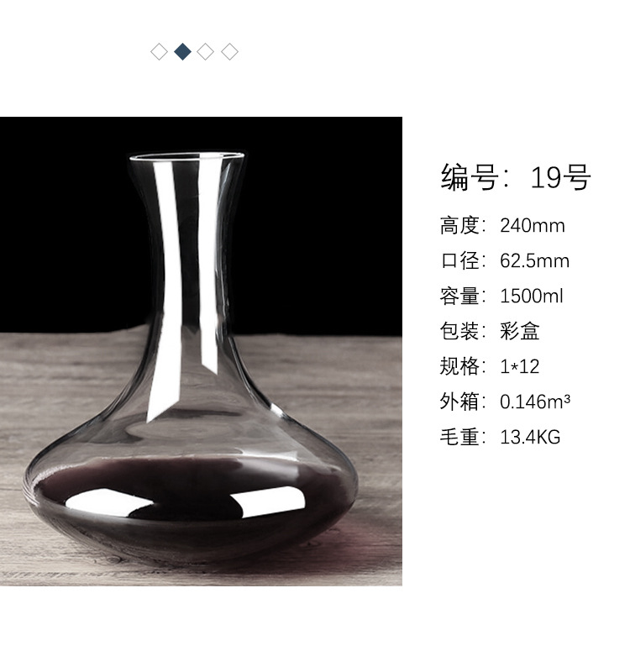Click the 口径 62.5mm specification line
Screen dimensions: 630x672
505,260
